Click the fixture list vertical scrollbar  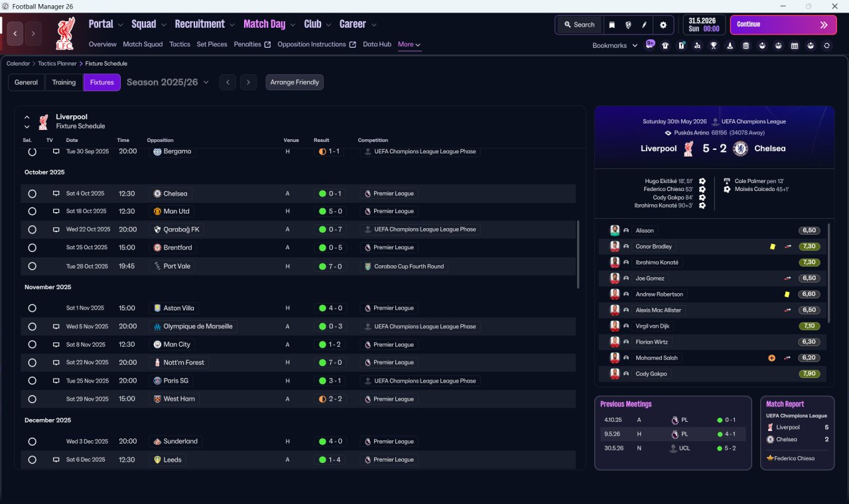578,255
